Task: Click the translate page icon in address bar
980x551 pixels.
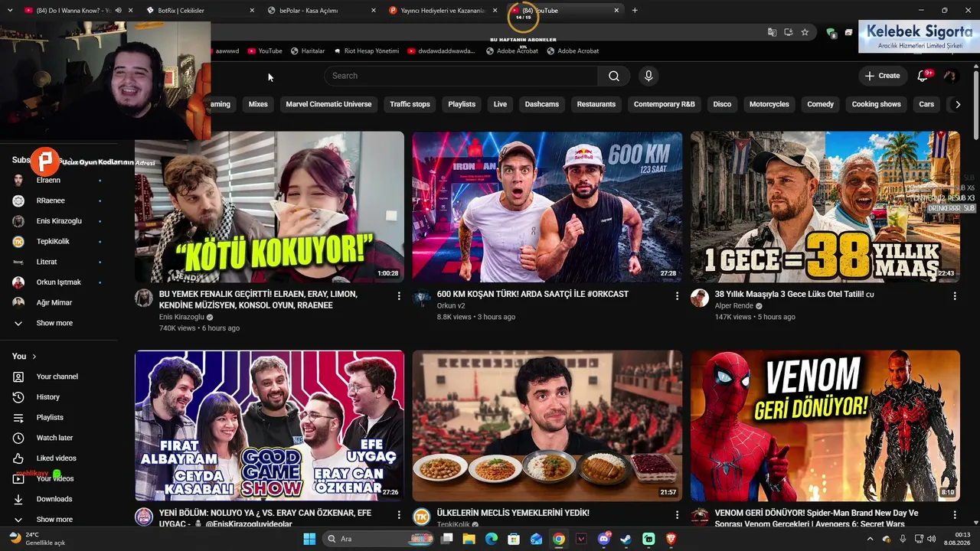Action: (x=772, y=32)
